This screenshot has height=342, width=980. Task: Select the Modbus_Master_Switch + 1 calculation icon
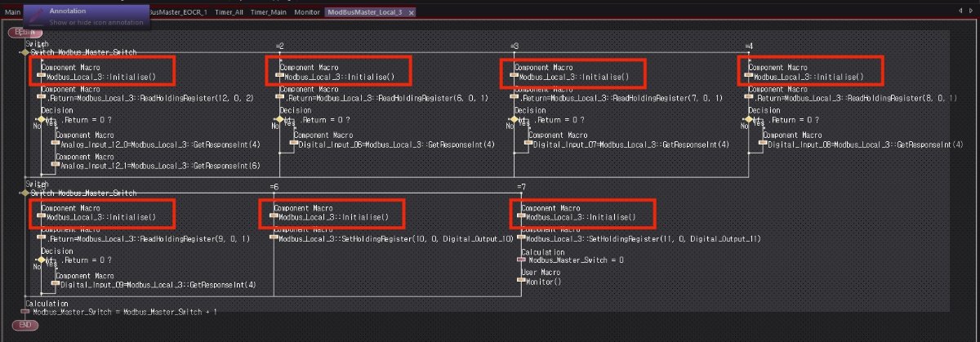click(x=24, y=312)
